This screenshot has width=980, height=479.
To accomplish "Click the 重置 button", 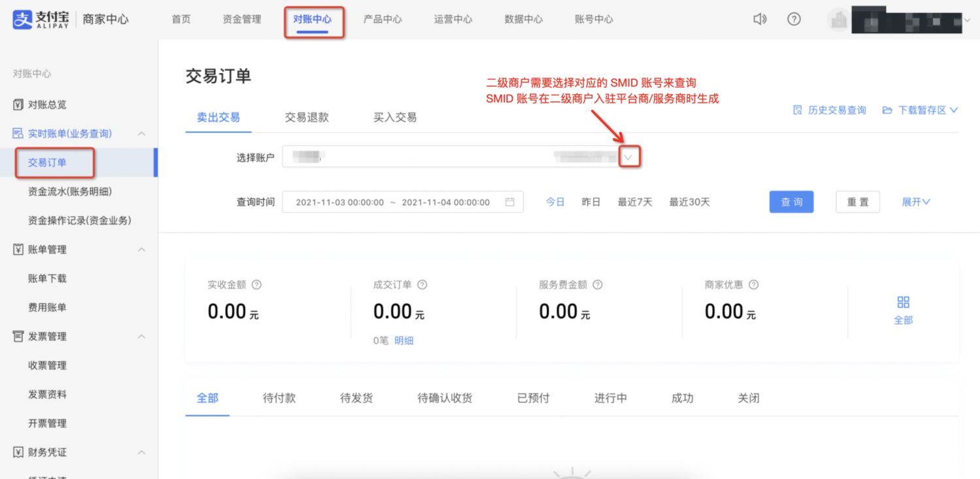I will pyautogui.click(x=858, y=202).
